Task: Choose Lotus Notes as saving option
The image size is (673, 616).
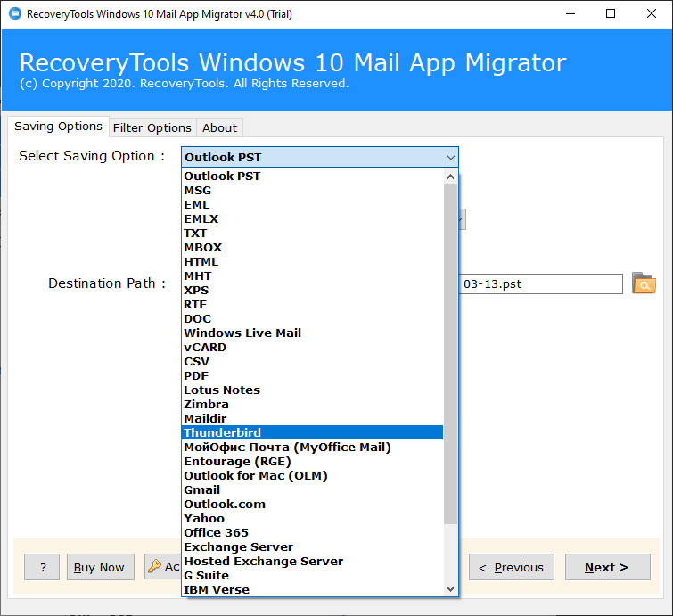Action: coord(313,390)
